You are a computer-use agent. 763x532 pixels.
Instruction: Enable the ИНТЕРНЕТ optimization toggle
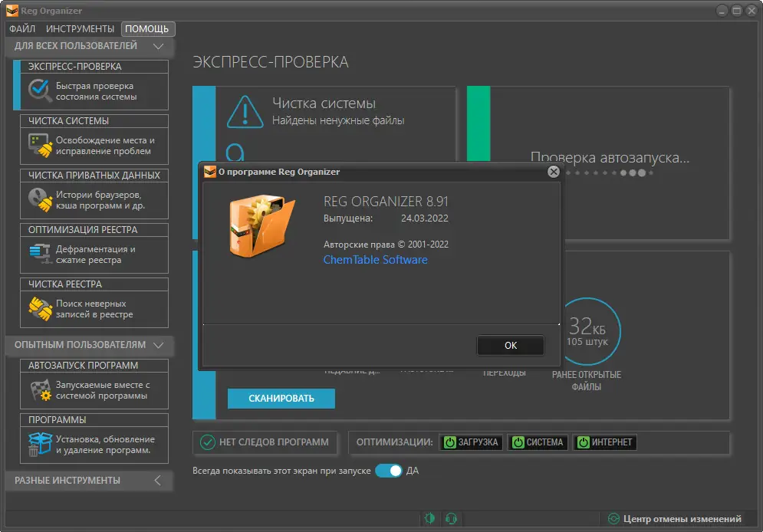point(583,442)
